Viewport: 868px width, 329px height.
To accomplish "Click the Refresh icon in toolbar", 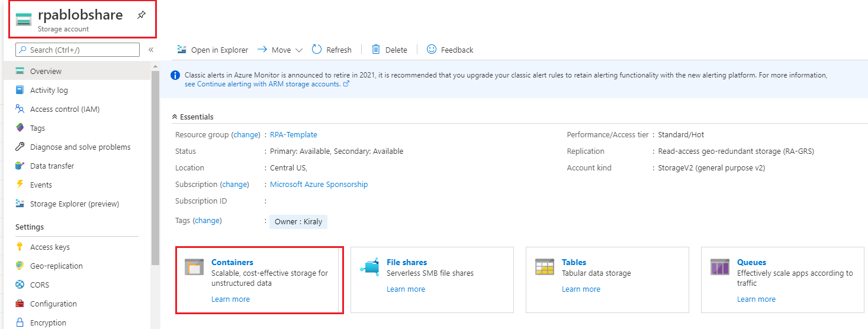I will click(x=317, y=50).
